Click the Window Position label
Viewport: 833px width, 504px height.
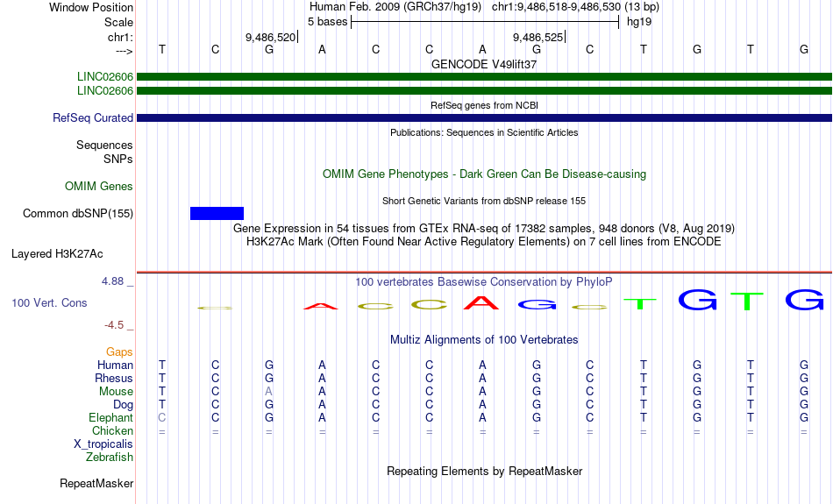[91, 7]
